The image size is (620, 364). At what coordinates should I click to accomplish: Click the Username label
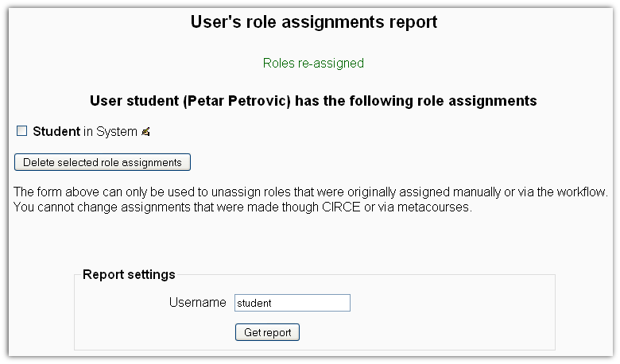(x=197, y=302)
